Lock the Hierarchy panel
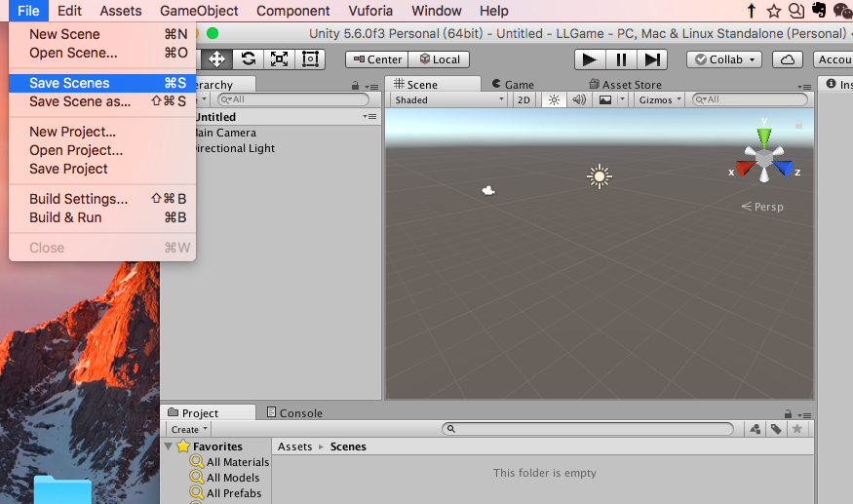The image size is (853, 504). [x=355, y=86]
